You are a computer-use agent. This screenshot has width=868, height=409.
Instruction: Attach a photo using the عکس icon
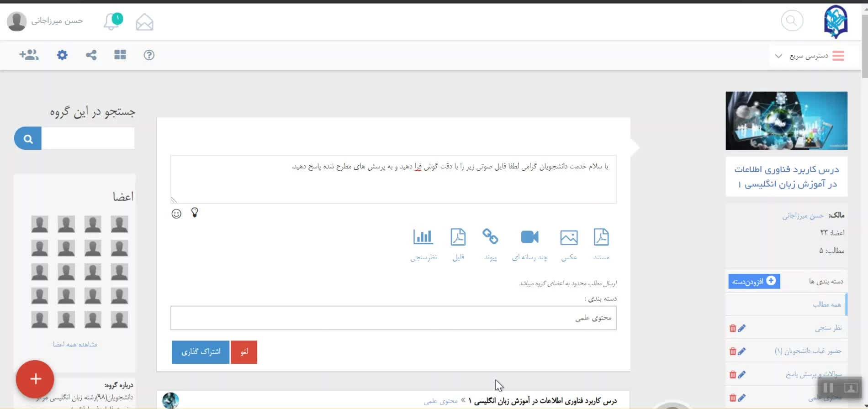[x=569, y=237]
